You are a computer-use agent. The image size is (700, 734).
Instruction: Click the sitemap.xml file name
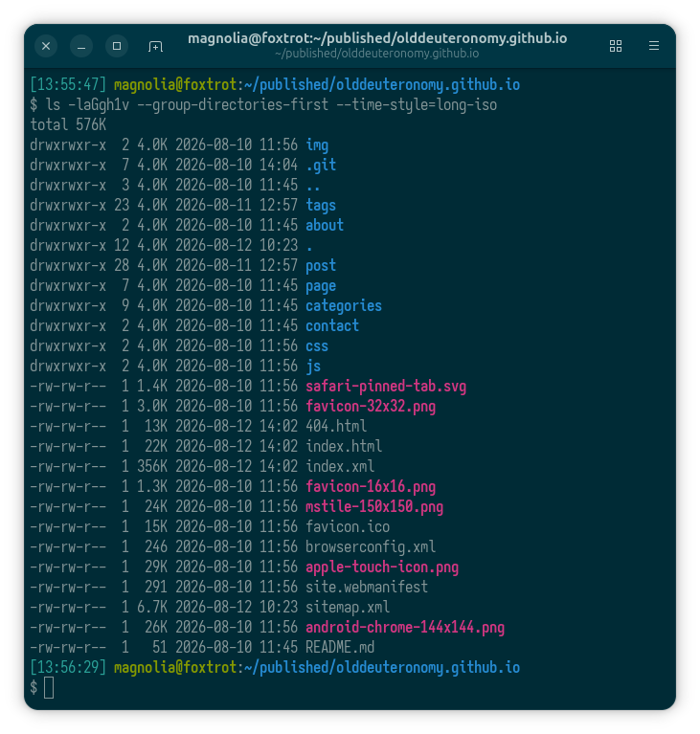tap(348, 607)
